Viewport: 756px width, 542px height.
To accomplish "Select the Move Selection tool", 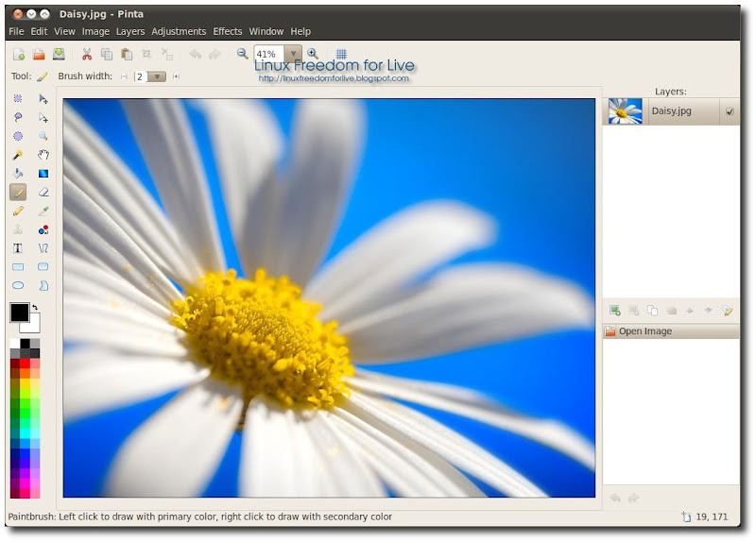I will click(43, 117).
